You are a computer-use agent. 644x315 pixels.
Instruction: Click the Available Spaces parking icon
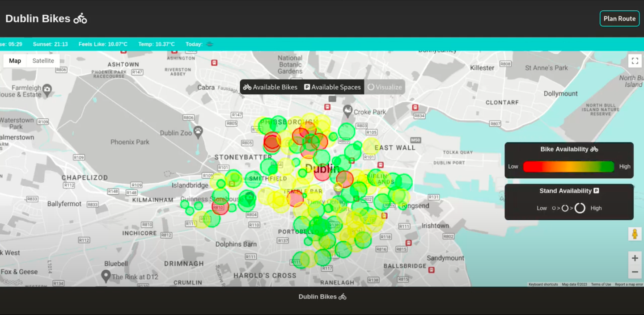pyautogui.click(x=307, y=87)
